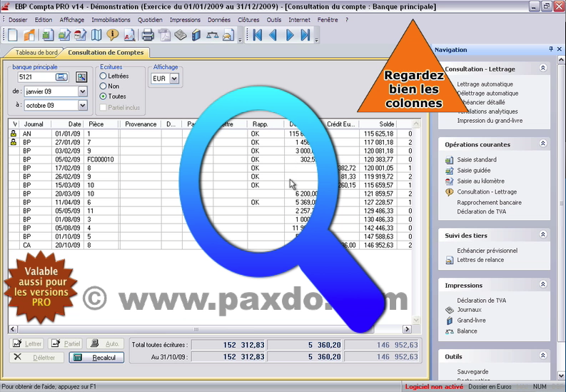Screen dimensions: 566x392
Task: Click the Open dossier toolbar icon
Action: coord(29,35)
